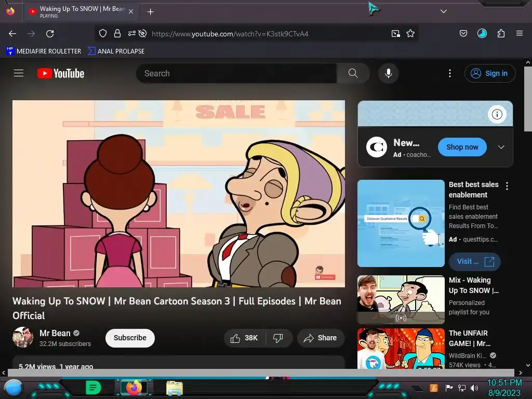Screen dimensions: 532x399
Task: Open The UNFAIR GAME video thumbnail
Action: click(x=401, y=349)
